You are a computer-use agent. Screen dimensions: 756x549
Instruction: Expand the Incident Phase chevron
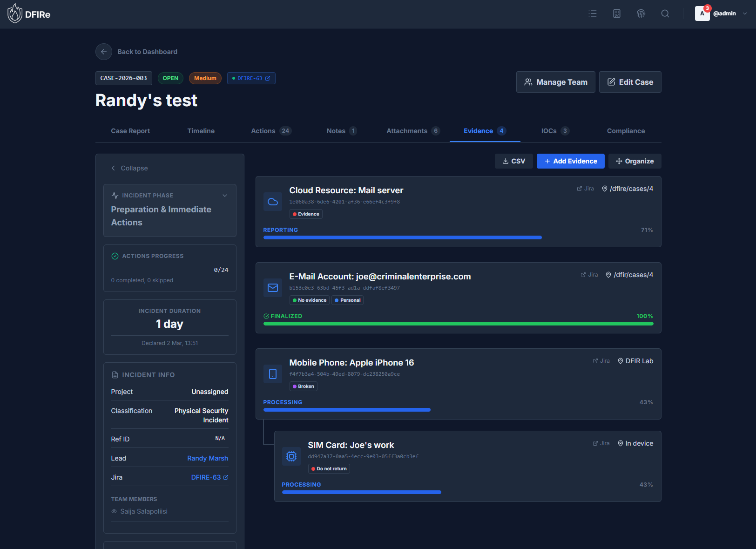pyautogui.click(x=225, y=196)
